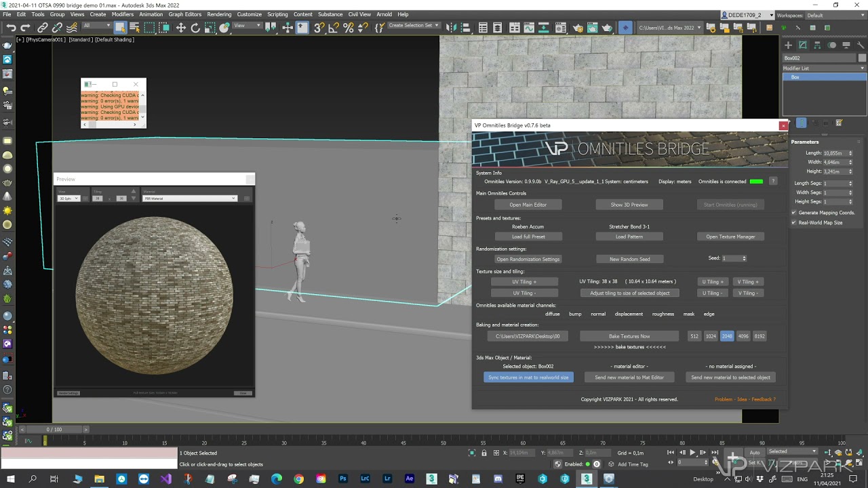Open the Problem - Idea - Feedback link
The width and height of the screenshot is (868, 488).
pyautogui.click(x=745, y=399)
